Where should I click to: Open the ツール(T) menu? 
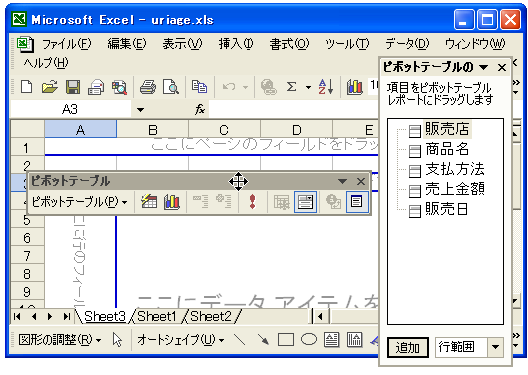click(x=347, y=44)
